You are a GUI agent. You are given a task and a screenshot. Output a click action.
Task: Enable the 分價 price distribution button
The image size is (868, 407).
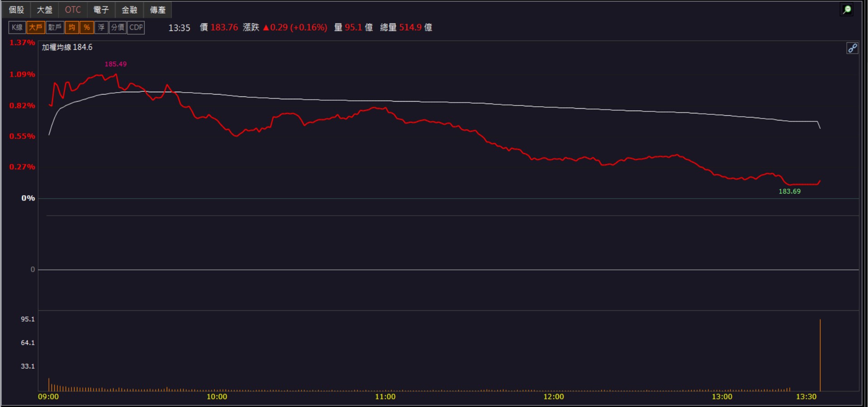point(118,28)
